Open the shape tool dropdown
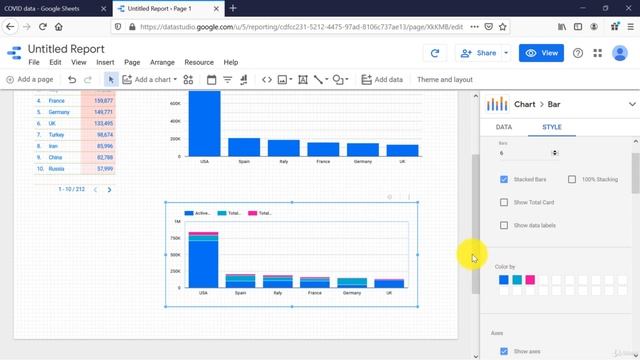 coord(340,80)
